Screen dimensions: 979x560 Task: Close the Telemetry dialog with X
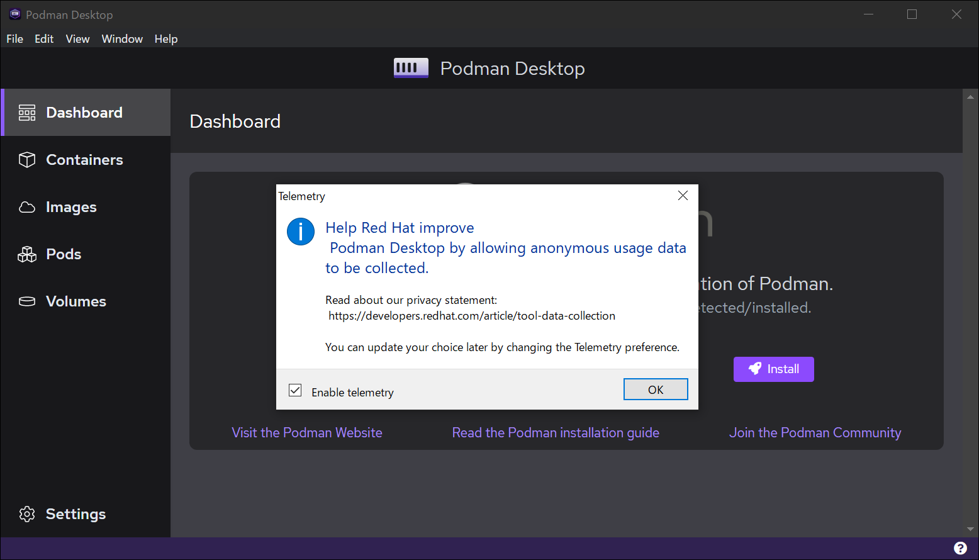coord(683,196)
